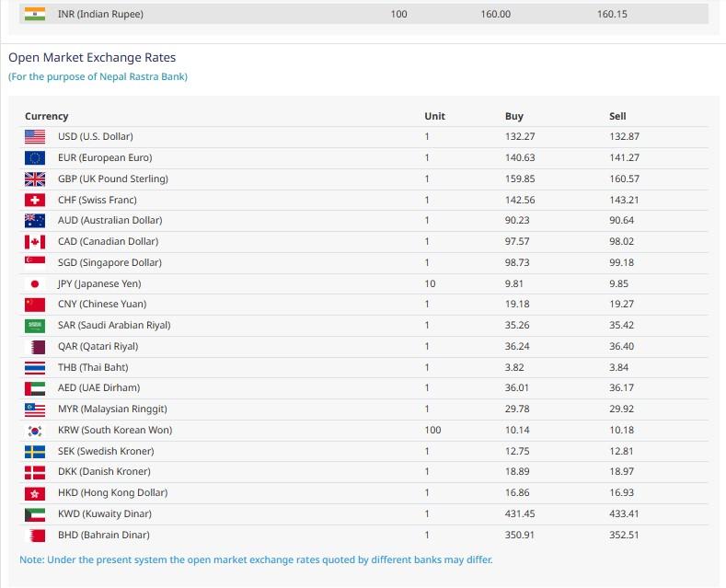
Task: Select the Open Market Exchange Rates heading
Action: pos(92,58)
